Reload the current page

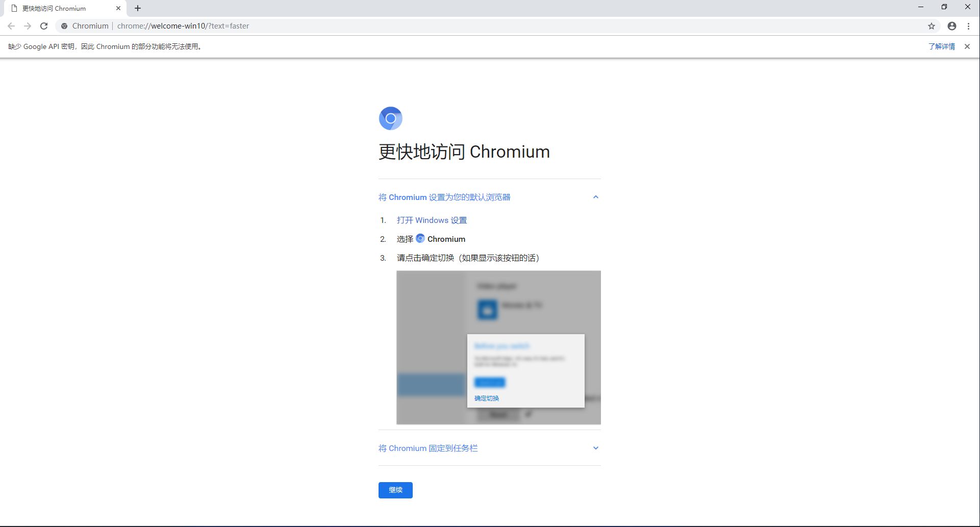tap(44, 26)
